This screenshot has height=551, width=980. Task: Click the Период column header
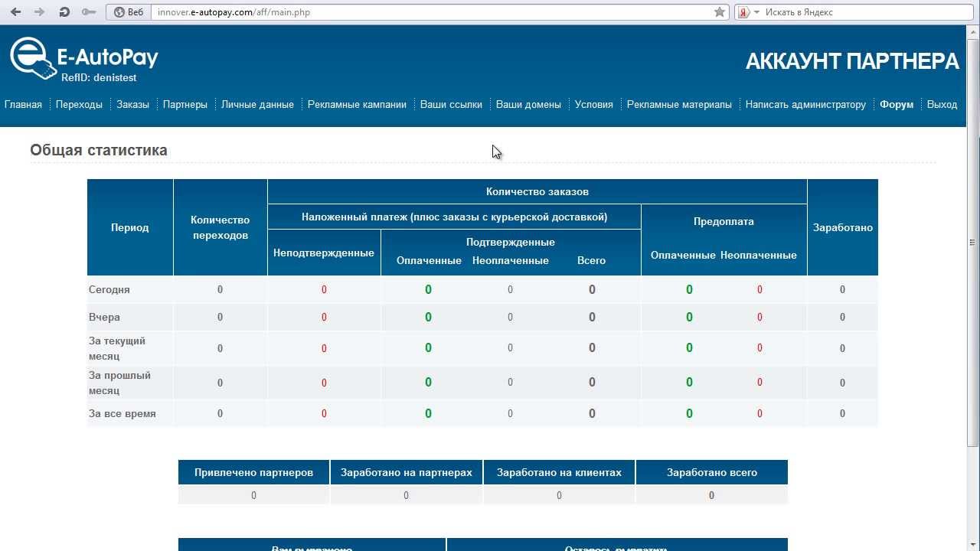pos(130,227)
